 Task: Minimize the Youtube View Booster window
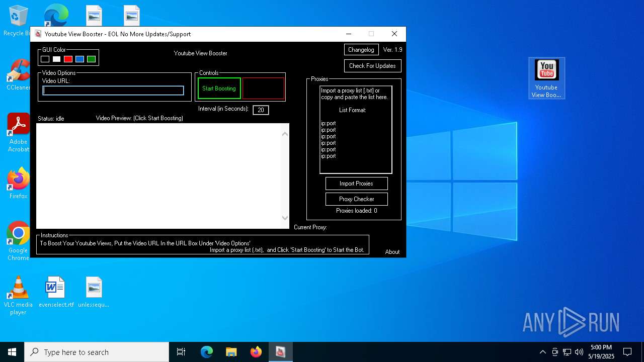click(349, 34)
